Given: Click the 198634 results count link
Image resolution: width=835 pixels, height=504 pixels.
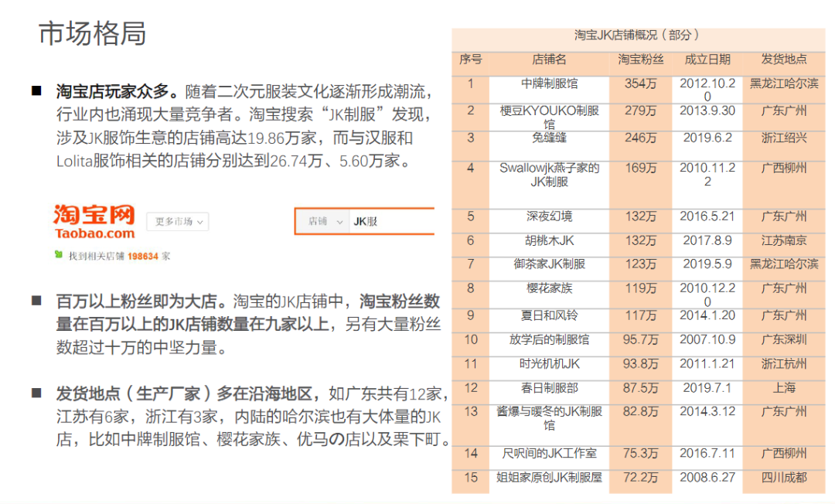Looking at the screenshot, I should [x=143, y=257].
